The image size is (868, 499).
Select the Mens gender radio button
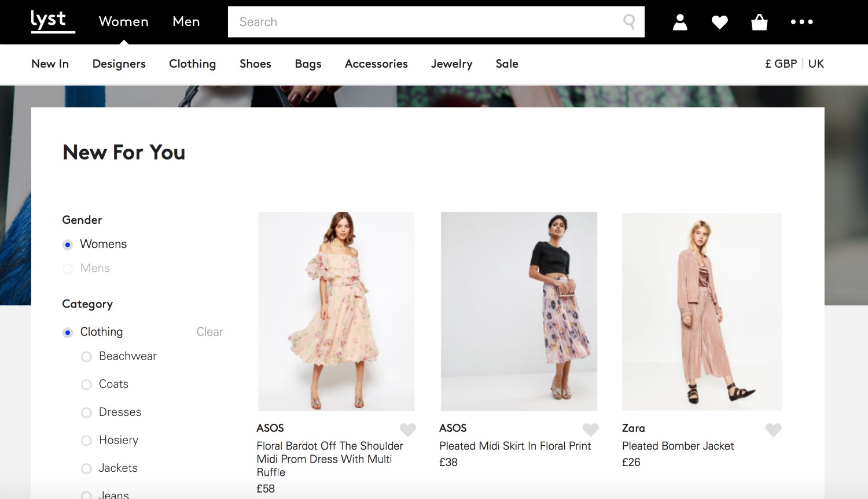68,268
